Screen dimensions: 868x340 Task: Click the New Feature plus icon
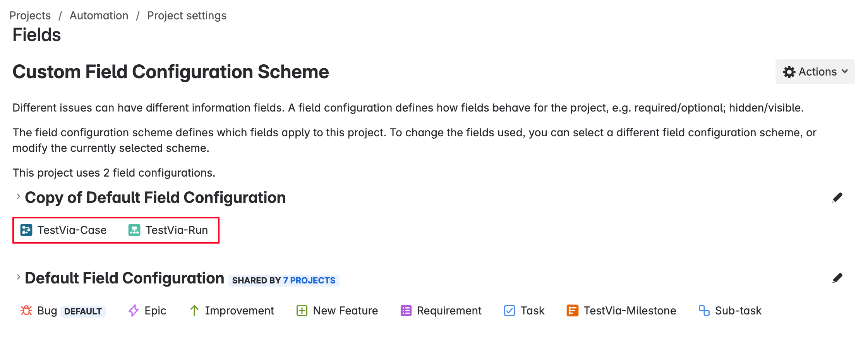302,311
